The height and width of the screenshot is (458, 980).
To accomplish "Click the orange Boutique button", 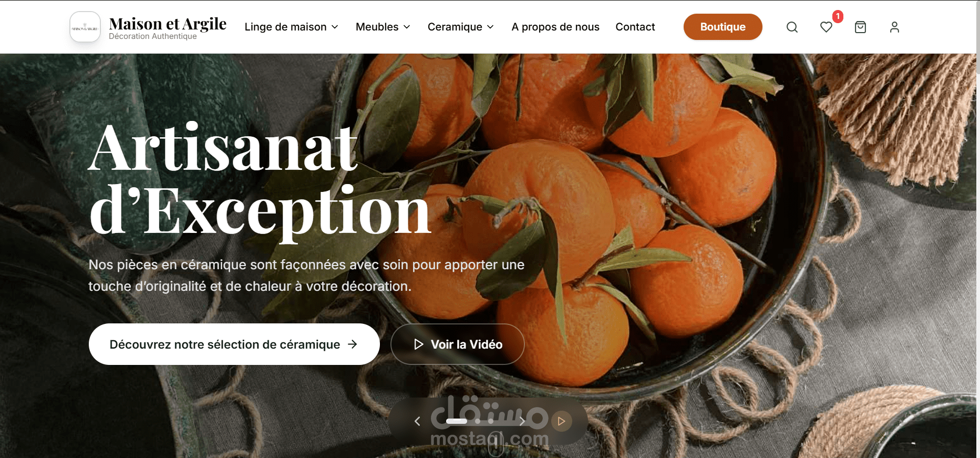I will click(x=723, y=27).
